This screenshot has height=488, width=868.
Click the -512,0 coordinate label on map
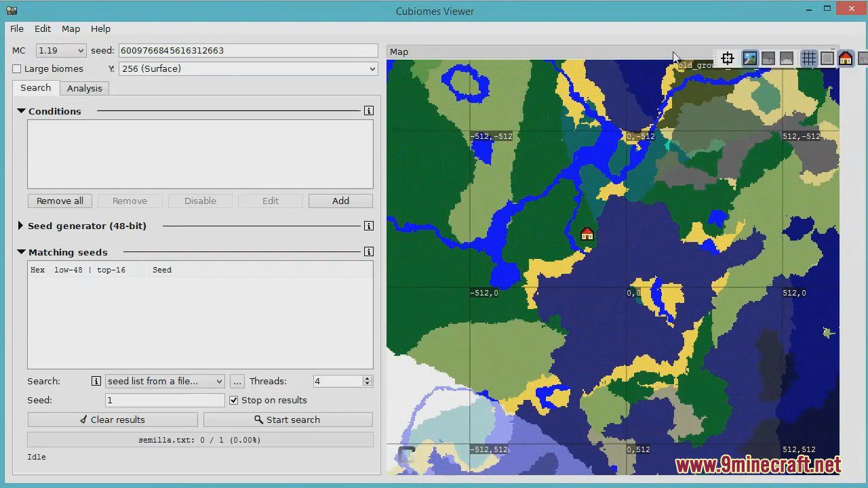[485, 293]
